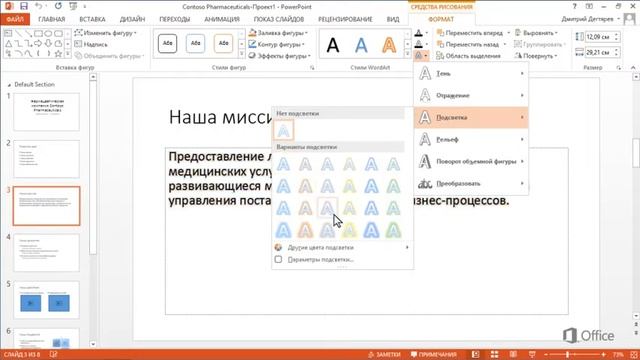640x360 pixels.
Task: Open Контур фигуры dropdown
Action: [277, 44]
